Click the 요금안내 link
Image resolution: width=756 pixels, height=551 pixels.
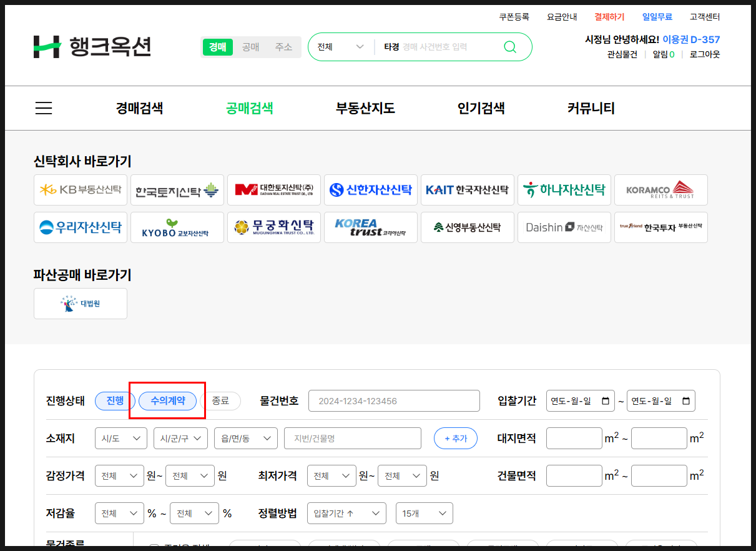pos(562,17)
